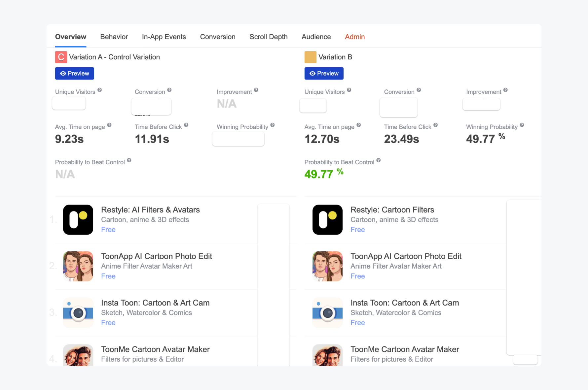
Task: Click help icon next to Variation B Improvement
Action: 505,90
